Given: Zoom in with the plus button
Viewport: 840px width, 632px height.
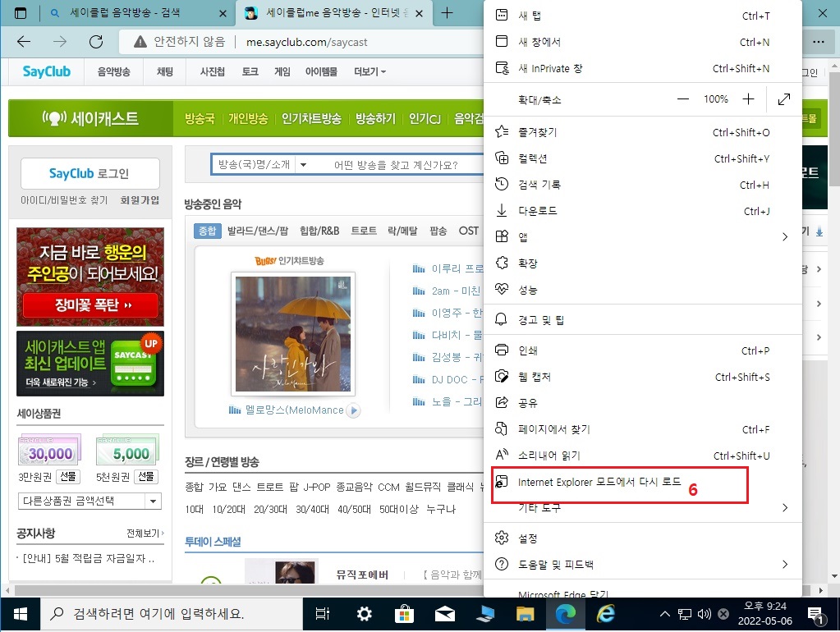Looking at the screenshot, I should 748,99.
